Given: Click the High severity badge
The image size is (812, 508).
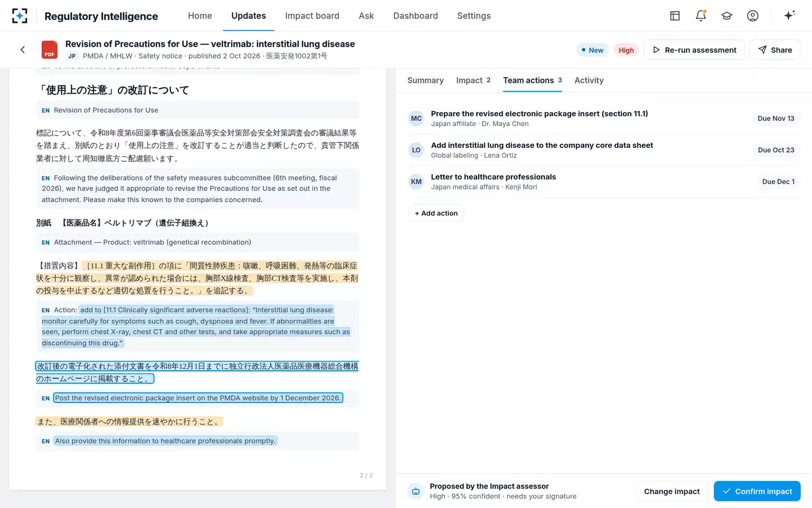Looking at the screenshot, I should tap(626, 50).
